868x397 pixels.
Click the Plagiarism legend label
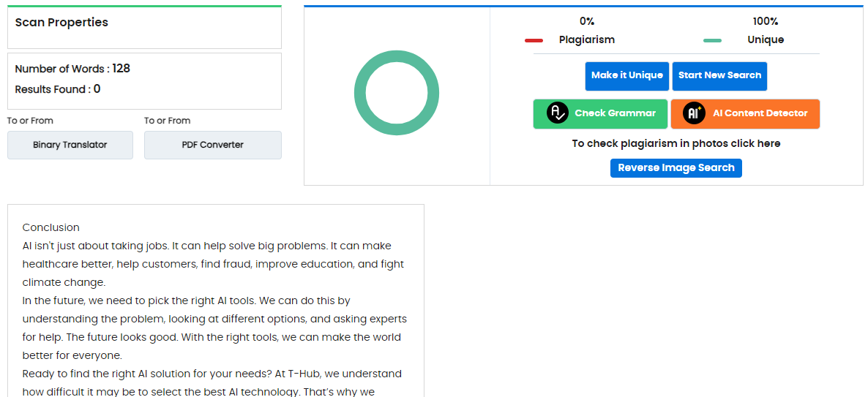point(586,40)
